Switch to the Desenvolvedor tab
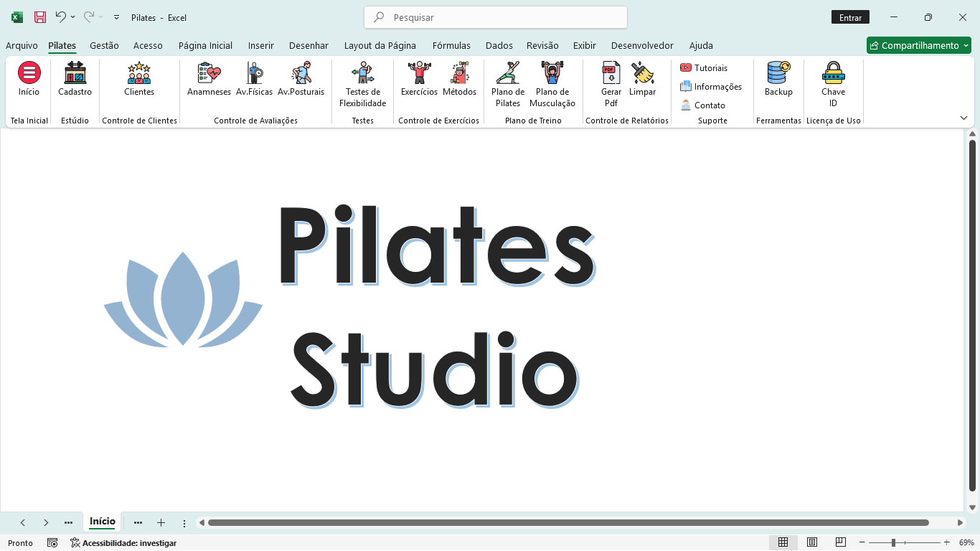980x551 pixels. [642, 45]
